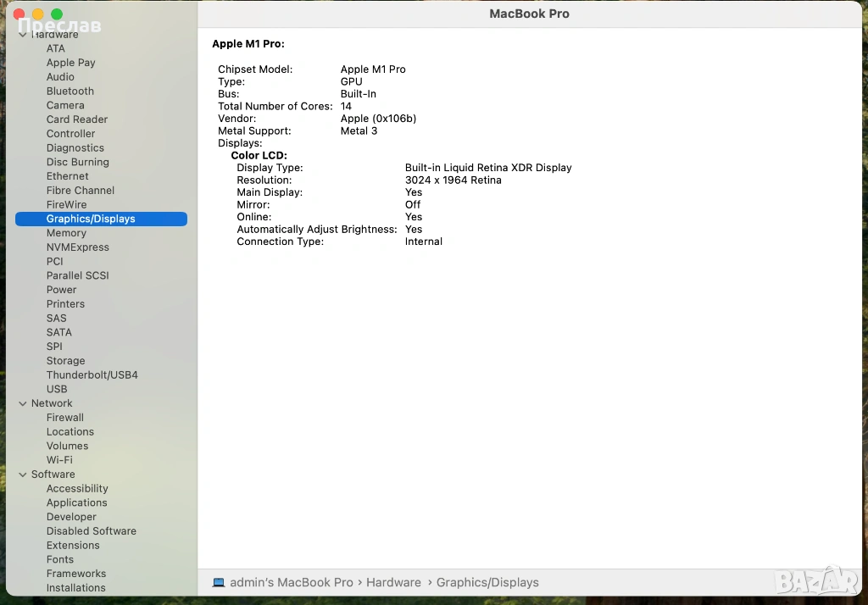This screenshot has height=605, width=868.
Task: Click the green zoom window button
Action: [x=57, y=14]
